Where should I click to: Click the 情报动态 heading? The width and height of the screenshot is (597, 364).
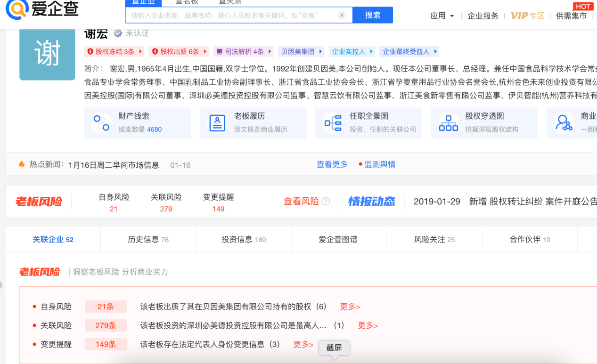371,202
